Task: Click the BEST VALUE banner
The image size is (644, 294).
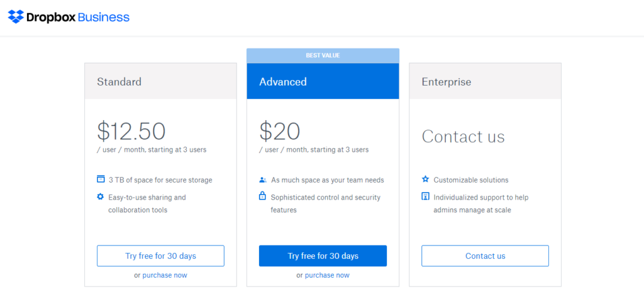Action: click(323, 55)
